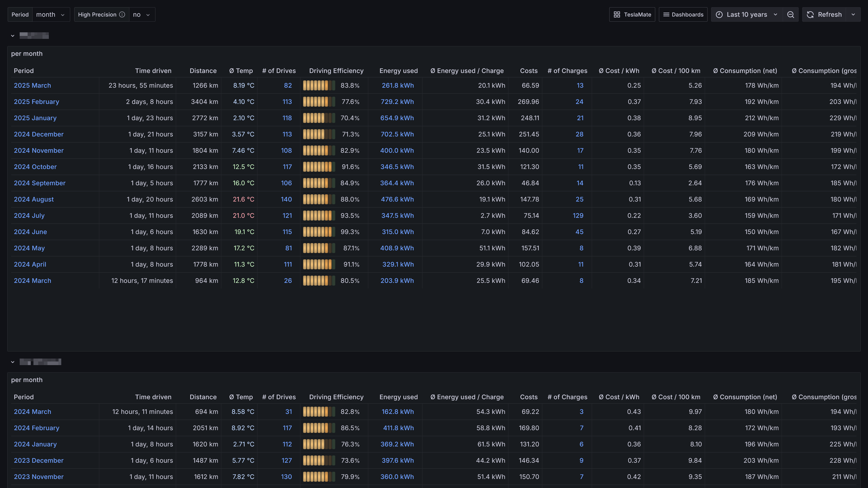Click the zoom out time range icon

(x=790, y=14)
